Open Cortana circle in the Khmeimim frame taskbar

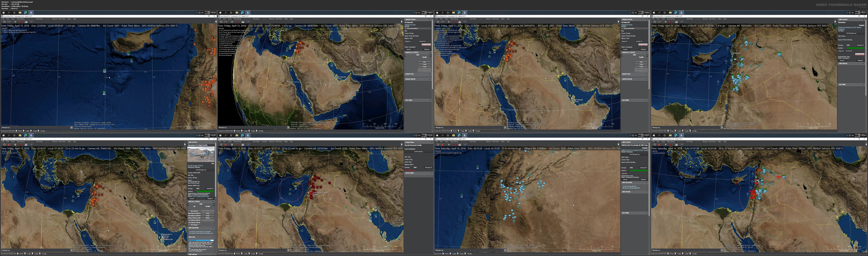coord(664,13)
